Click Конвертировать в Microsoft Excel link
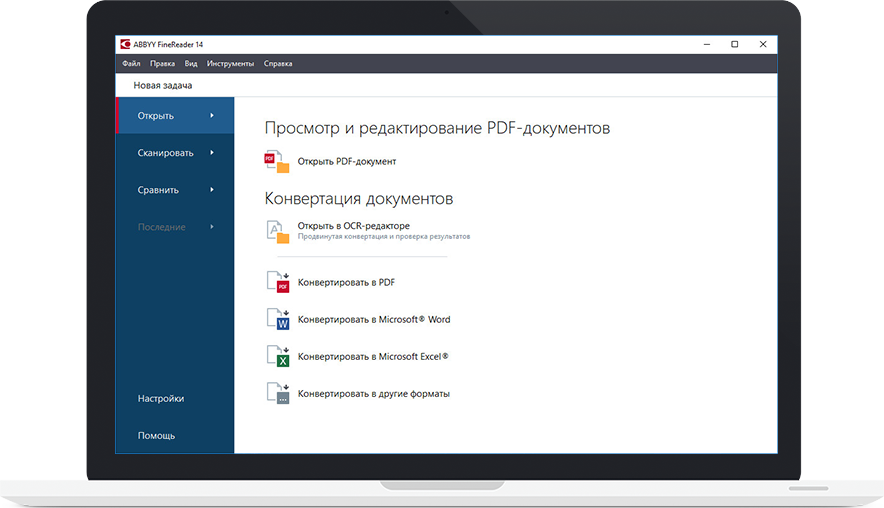Screen dimensions: 884x508 [373, 357]
